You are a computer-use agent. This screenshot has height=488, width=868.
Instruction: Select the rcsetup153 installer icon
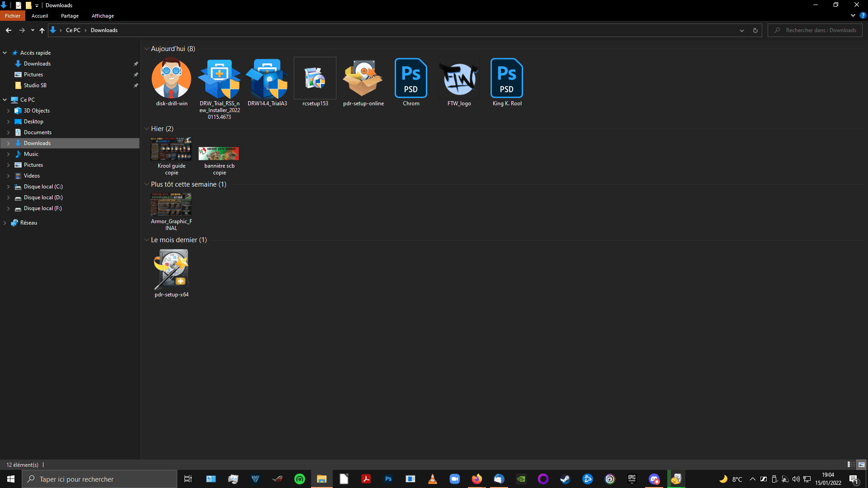point(315,79)
